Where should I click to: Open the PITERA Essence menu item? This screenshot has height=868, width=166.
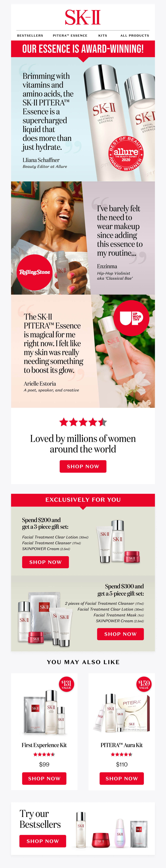click(70, 35)
